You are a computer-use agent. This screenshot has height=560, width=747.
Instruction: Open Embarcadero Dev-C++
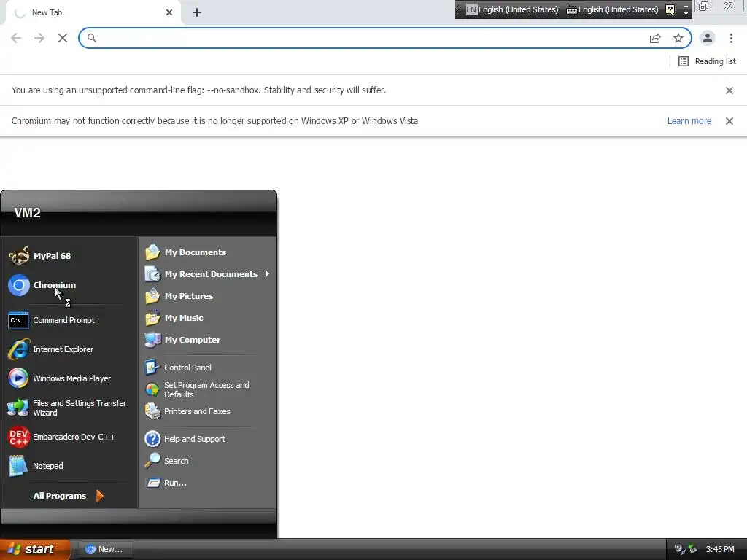(x=69, y=437)
